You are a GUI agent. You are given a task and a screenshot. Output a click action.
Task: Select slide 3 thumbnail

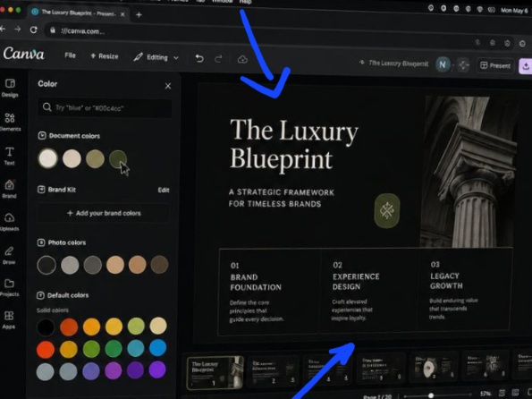point(327,370)
